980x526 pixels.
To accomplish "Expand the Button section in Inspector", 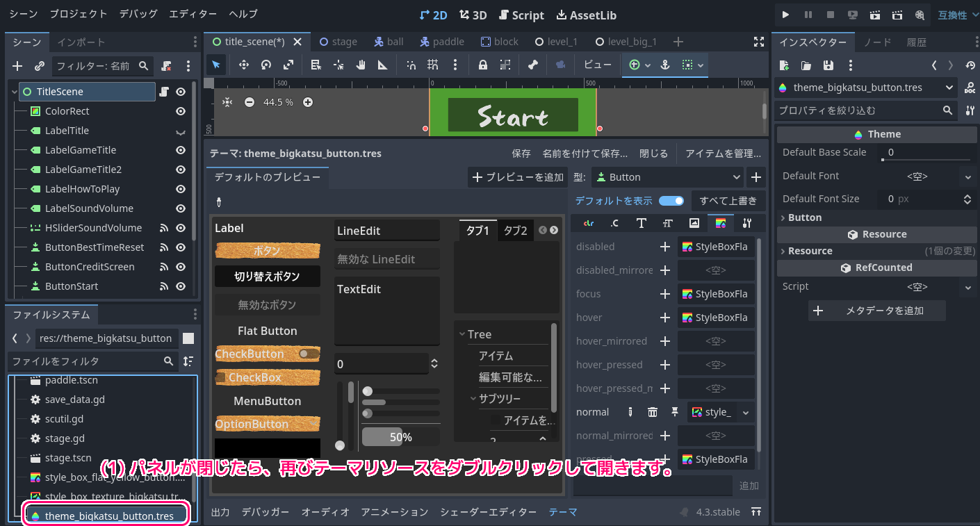I will coord(877,217).
